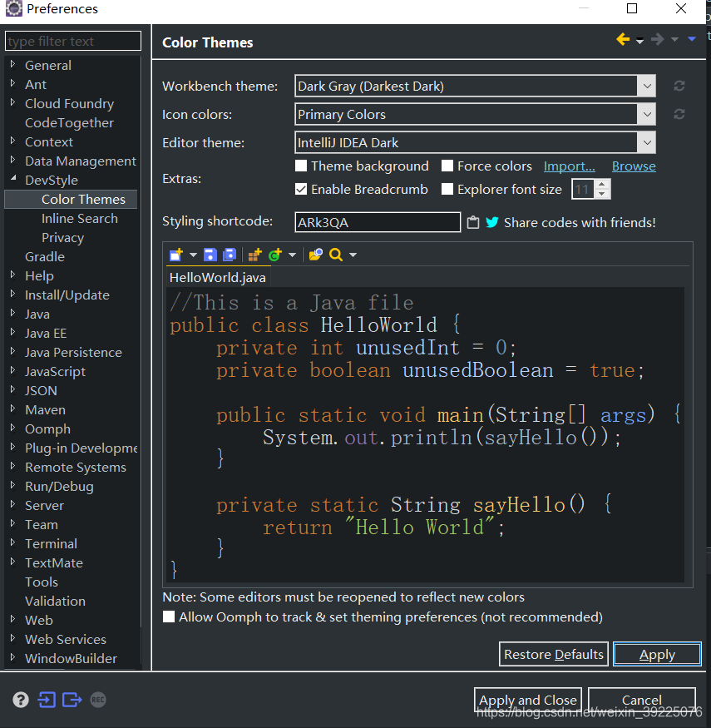Decrease explorer font size with the down arrow
Viewport: 711px width, 728px height.
(x=602, y=194)
